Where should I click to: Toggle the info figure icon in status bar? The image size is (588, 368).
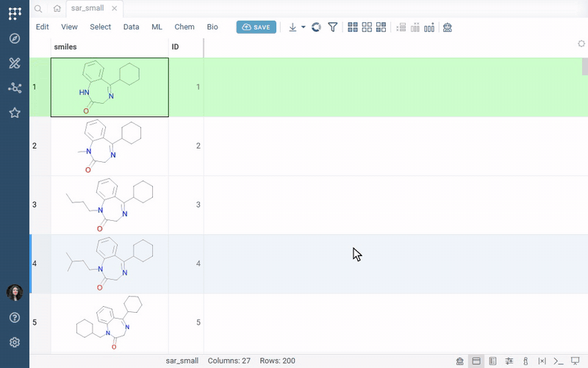coord(526,361)
